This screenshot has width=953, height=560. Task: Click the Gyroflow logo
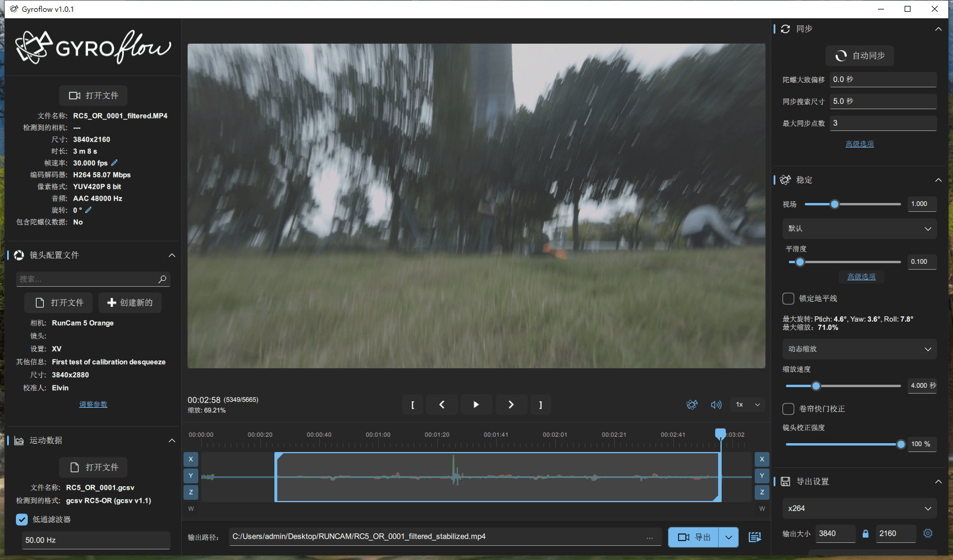[93, 47]
